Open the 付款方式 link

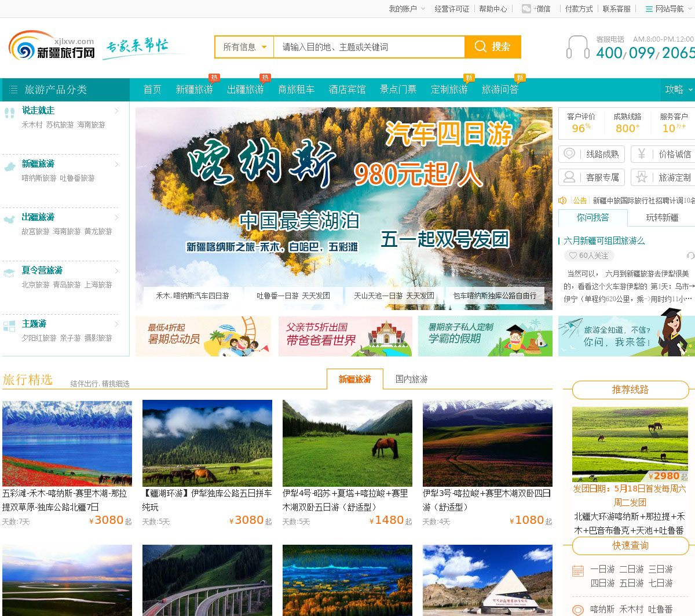[579, 9]
